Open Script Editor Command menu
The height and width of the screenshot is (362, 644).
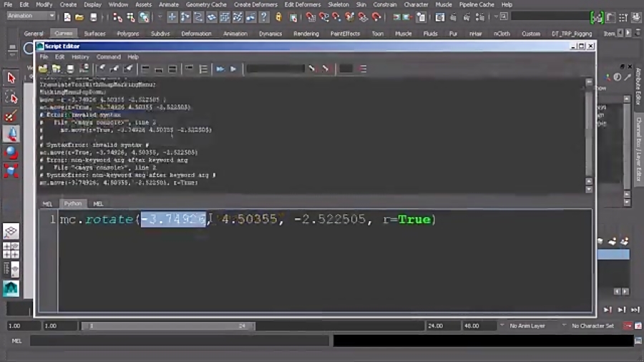point(109,57)
